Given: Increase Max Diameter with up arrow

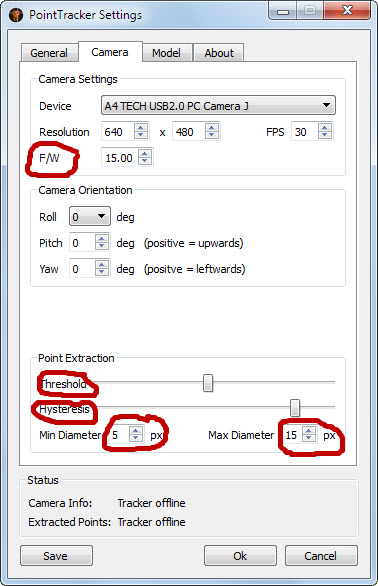Looking at the screenshot, I should point(308,431).
